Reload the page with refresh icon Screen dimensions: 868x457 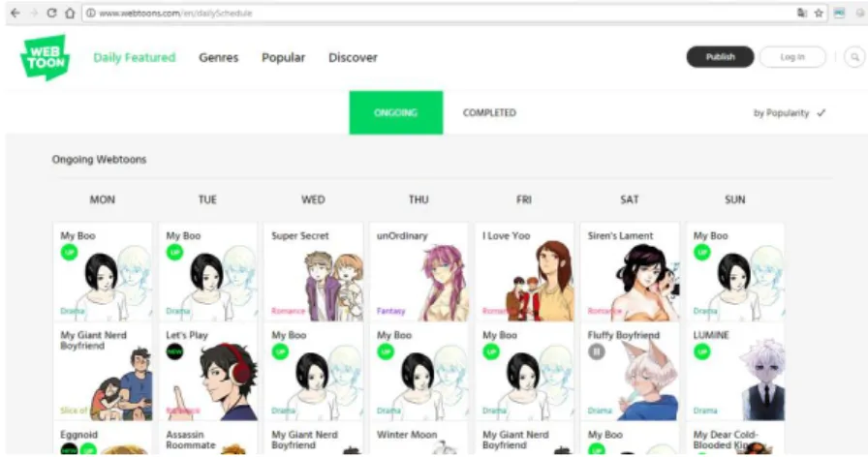51,13
